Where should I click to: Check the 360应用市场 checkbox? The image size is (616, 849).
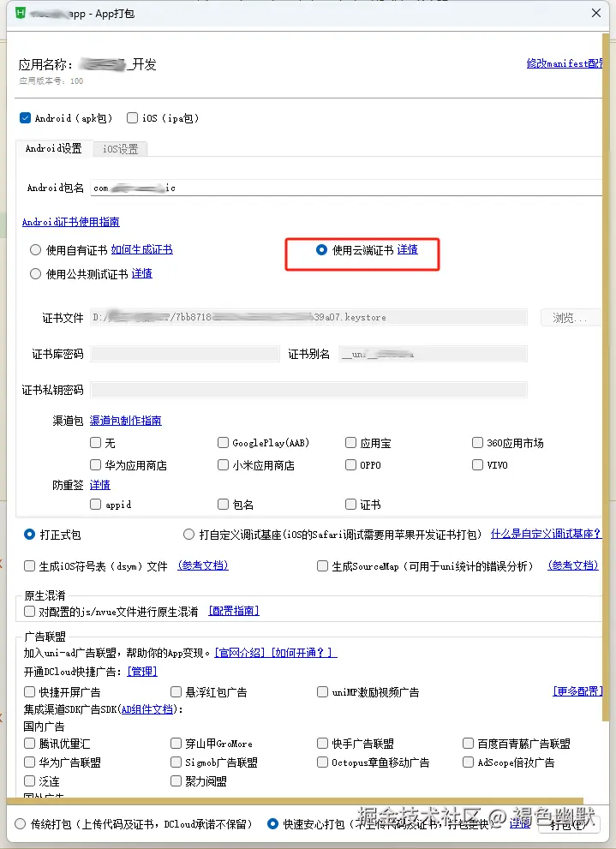tap(477, 443)
